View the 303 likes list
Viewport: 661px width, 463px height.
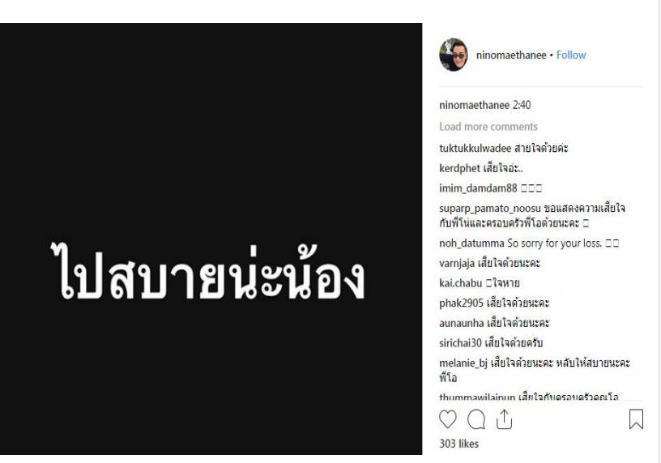pyautogui.click(x=459, y=444)
